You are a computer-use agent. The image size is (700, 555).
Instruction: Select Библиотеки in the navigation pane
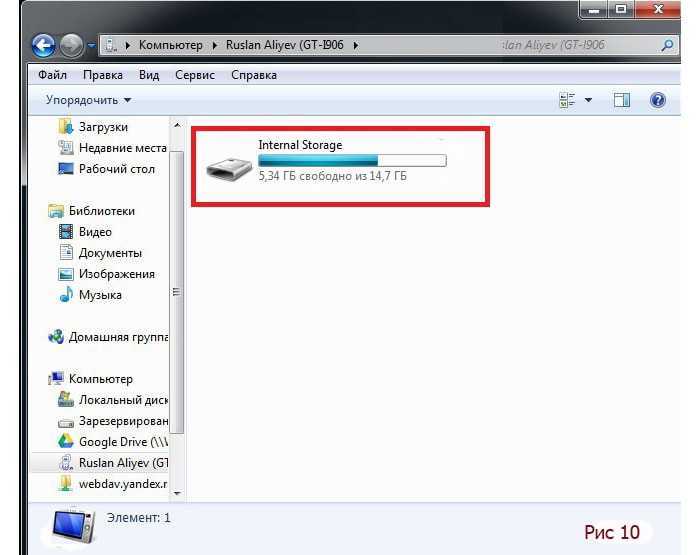[x=102, y=211]
